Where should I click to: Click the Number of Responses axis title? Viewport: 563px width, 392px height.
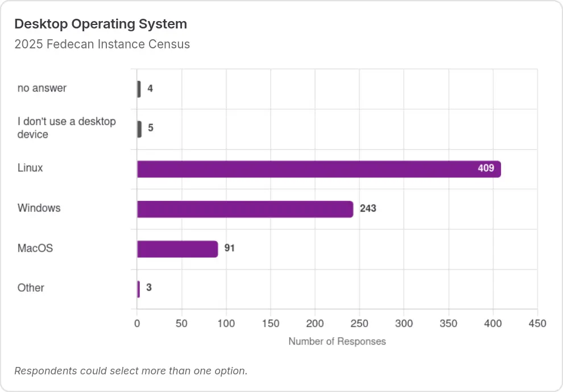tap(337, 341)
